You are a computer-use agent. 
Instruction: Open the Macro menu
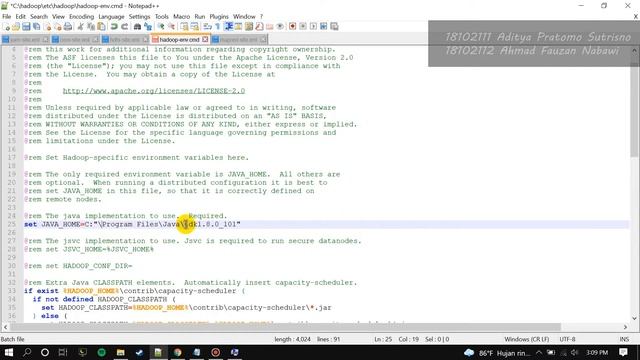point(181,17)
